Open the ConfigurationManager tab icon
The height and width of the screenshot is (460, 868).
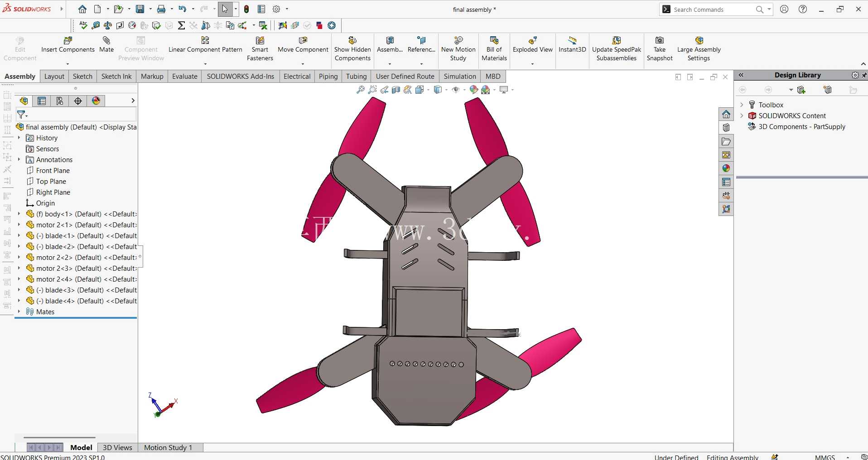click(x=60, y=101)
